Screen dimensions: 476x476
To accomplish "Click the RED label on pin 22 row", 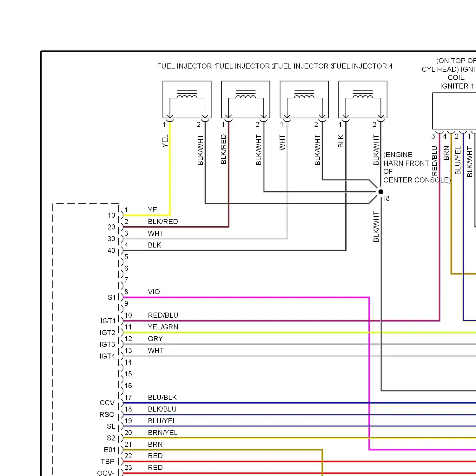I will click(x=155, y=456).
